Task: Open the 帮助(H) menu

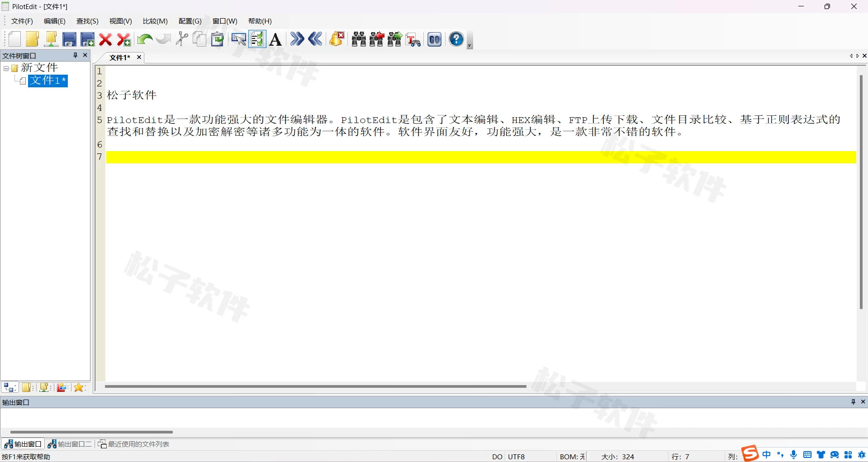Action: pos(260,21)
